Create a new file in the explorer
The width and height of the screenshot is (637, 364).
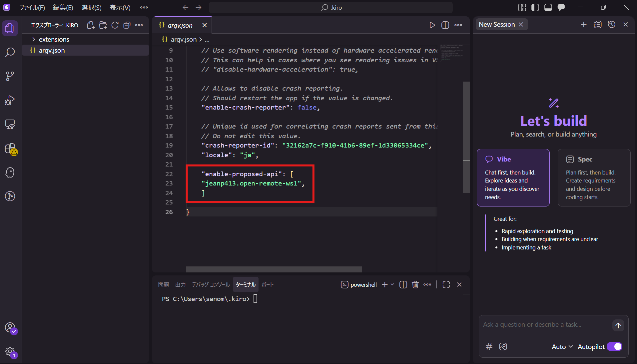click(91, 25)
